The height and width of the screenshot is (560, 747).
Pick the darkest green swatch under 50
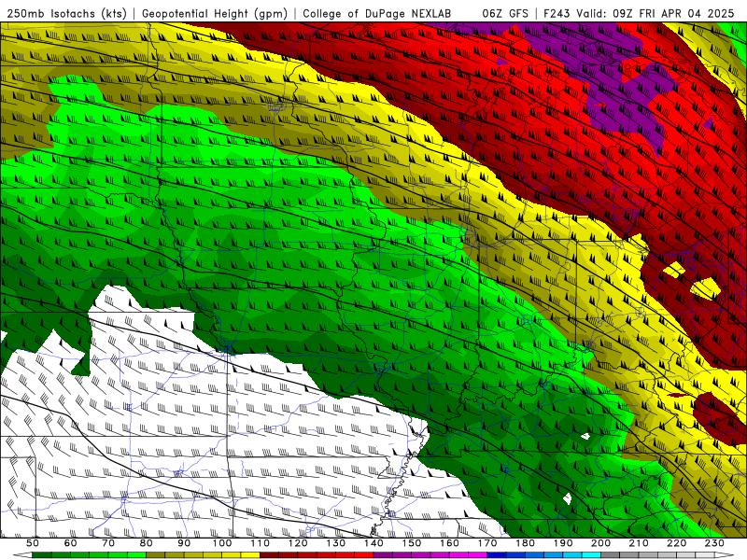pyautogui.click(x=42, y=555)
